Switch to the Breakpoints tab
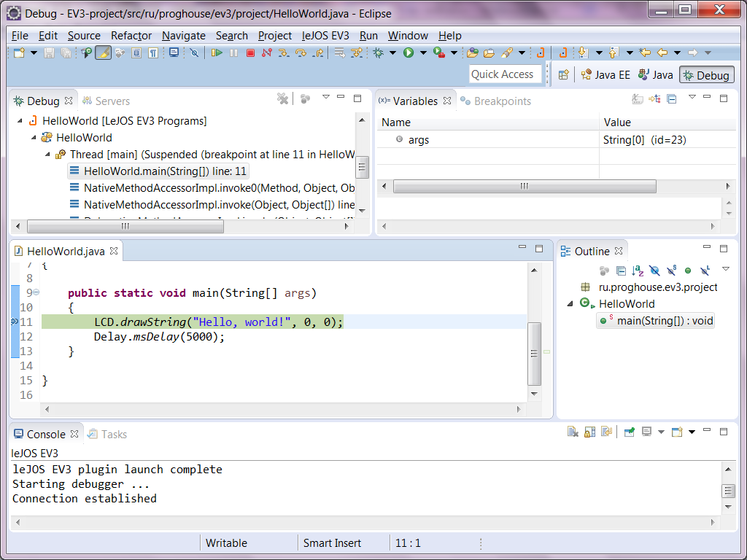 click(496, 101)
